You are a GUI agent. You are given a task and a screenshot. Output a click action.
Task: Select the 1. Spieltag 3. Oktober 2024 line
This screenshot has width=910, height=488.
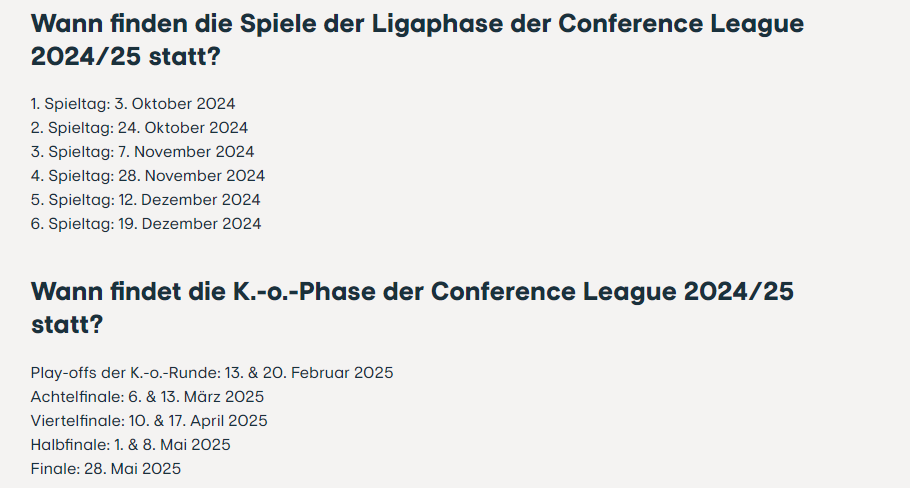(133, 104)
